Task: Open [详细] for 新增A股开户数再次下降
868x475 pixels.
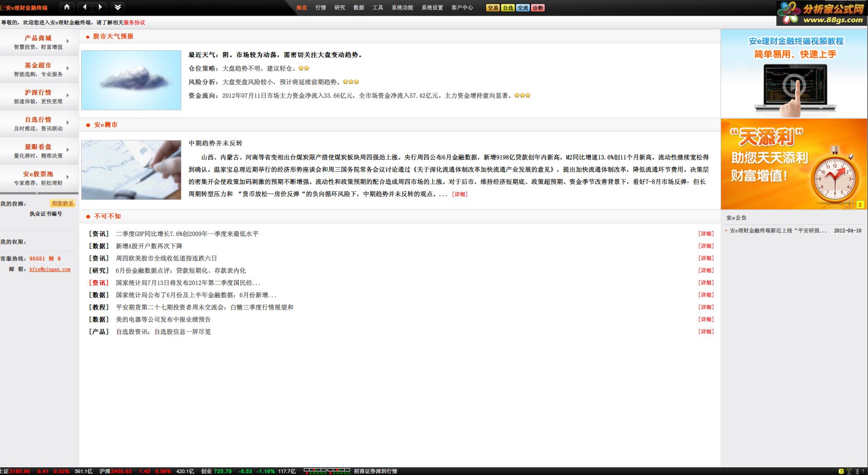Action: click(x=706, y=246)
